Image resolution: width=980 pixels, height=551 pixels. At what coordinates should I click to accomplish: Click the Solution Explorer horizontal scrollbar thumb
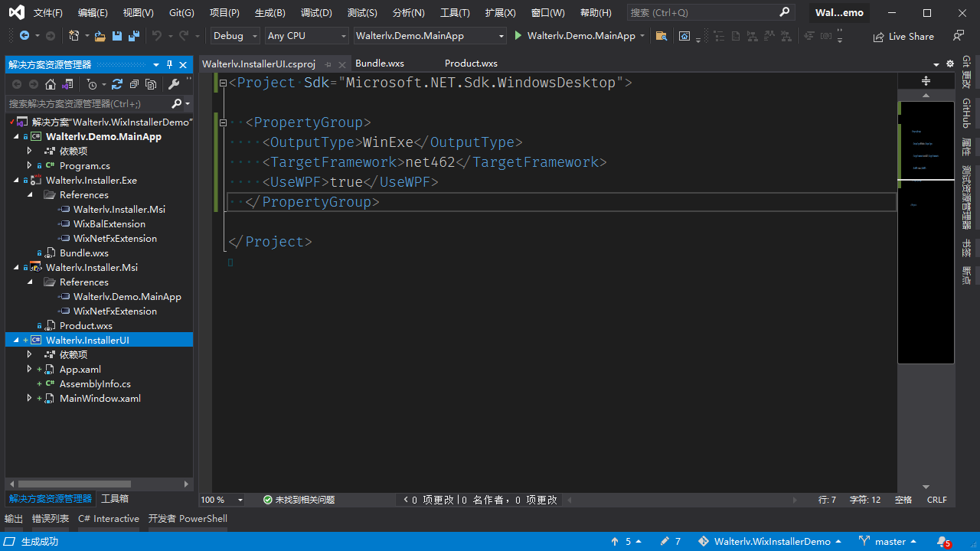tap(74, 484)
